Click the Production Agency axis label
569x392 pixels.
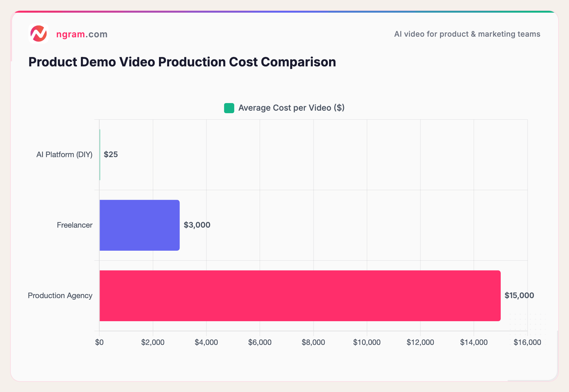pos(60,296)
